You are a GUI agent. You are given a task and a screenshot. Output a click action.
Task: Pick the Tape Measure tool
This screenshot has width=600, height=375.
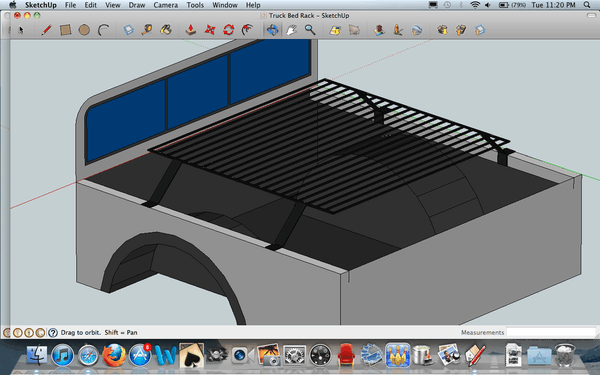(147, 30)
